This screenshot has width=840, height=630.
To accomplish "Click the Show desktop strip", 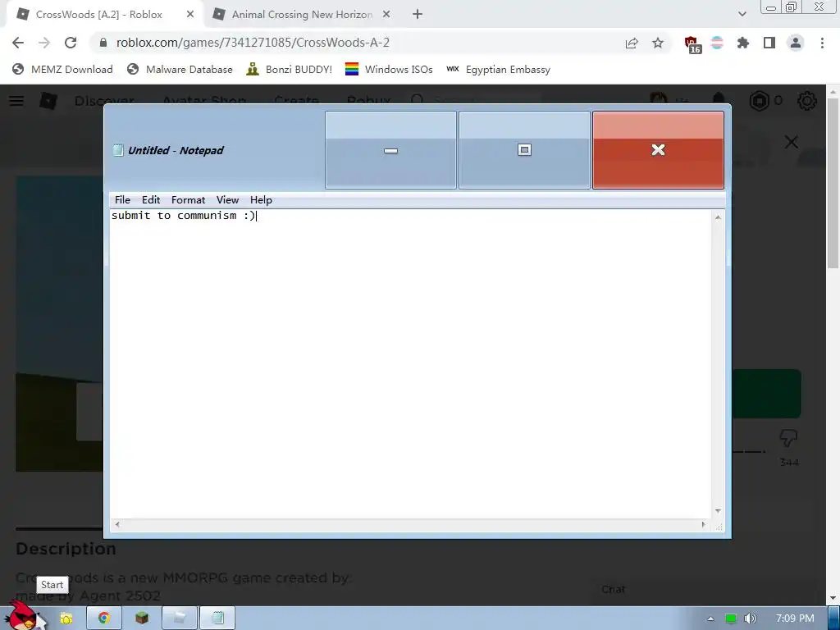I will tap(834, 619).
